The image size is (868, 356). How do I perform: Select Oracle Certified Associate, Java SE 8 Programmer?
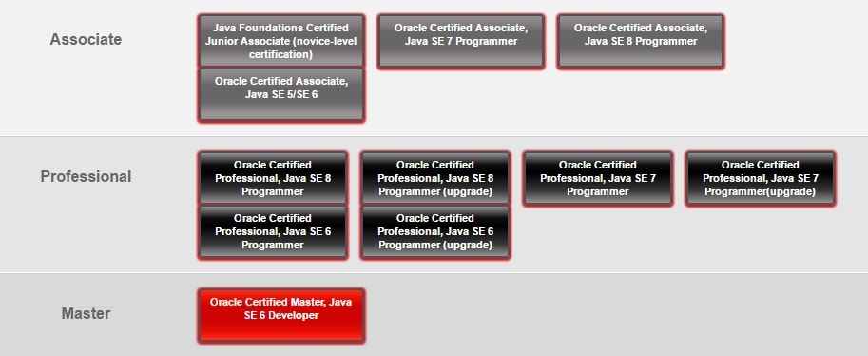(641, 41)
